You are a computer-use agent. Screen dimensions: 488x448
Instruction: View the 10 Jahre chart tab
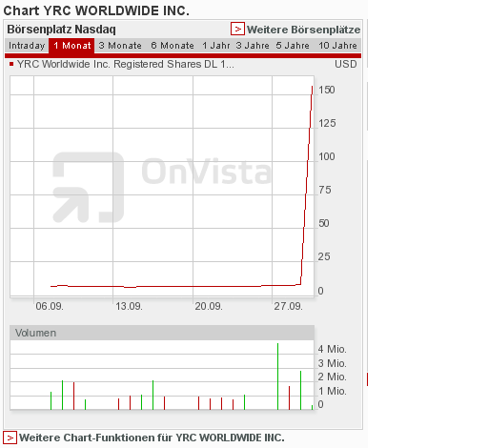point(337,46)
